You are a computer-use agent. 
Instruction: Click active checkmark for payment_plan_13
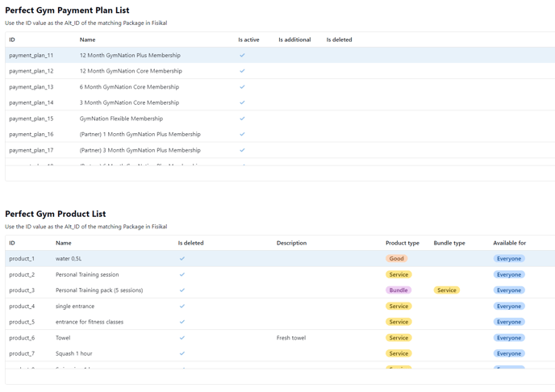tap(242, 86)
